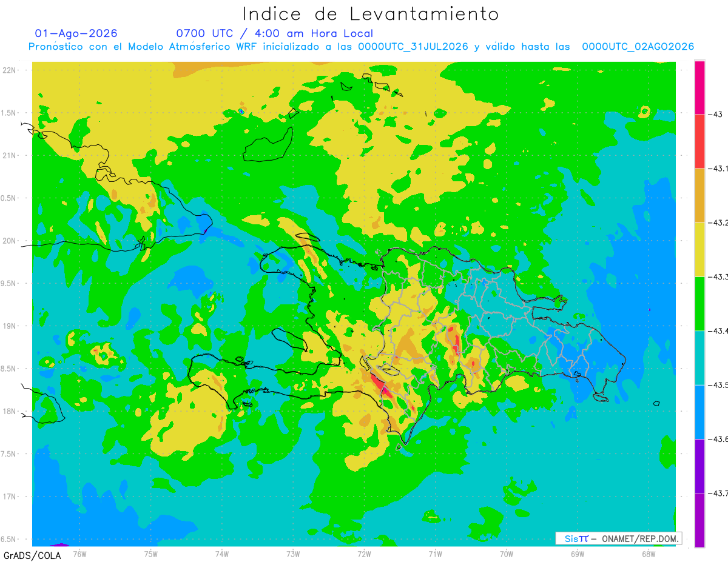
Task: Click the '-43.7' color bar label
Action: [x=718, y=493]
